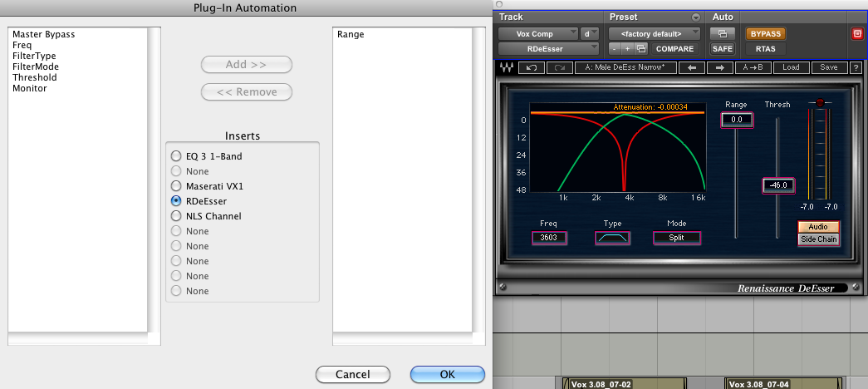Viewport: 868px width, 389px height.
Task: Open the Vox Comp track selector dropdown
Action: (537, 34)
